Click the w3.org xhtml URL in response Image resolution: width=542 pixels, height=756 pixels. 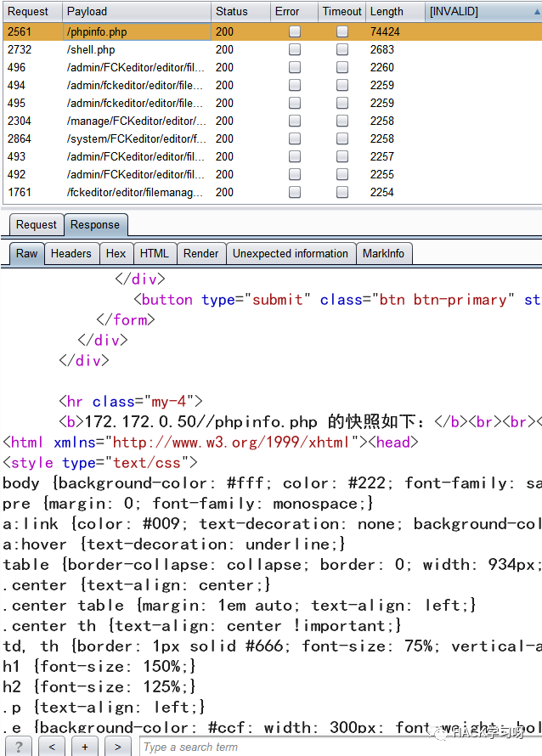[230, 442]
